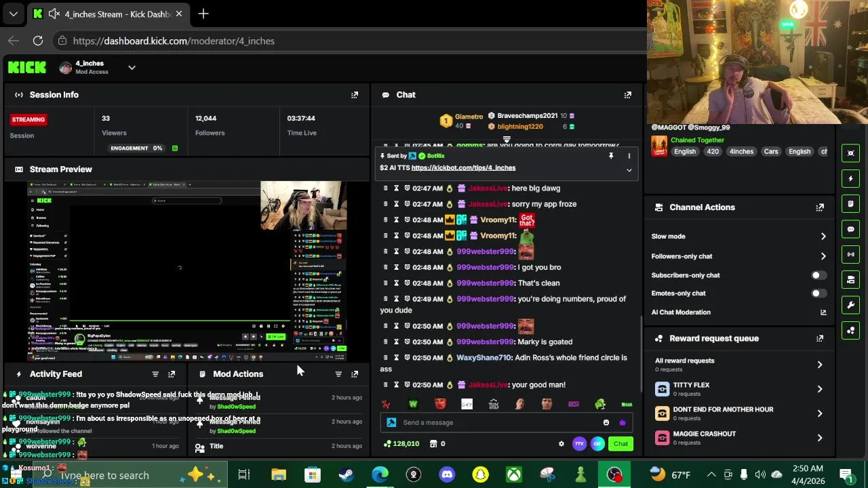Click the purple gift icon in message box
This screenshot has height=488, width=868.
pos(623,423)
